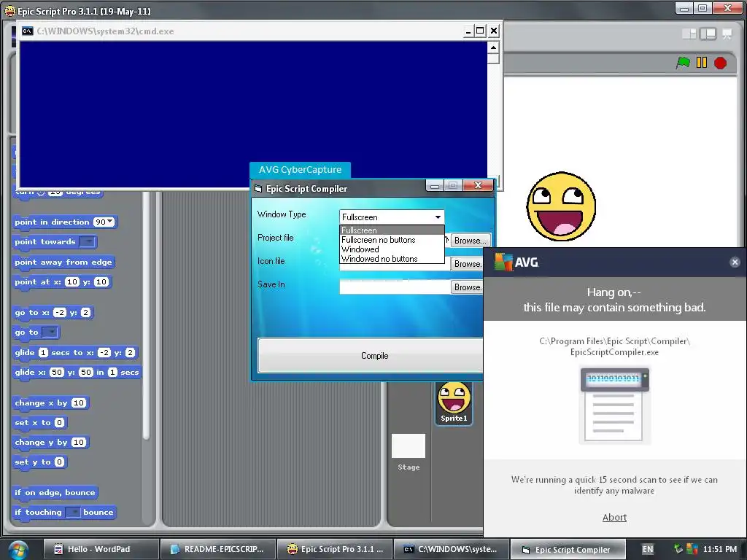The width and height of the screenshot is (747, 560).
Task: Open the Window Type combo box
Action: (392, 217)
